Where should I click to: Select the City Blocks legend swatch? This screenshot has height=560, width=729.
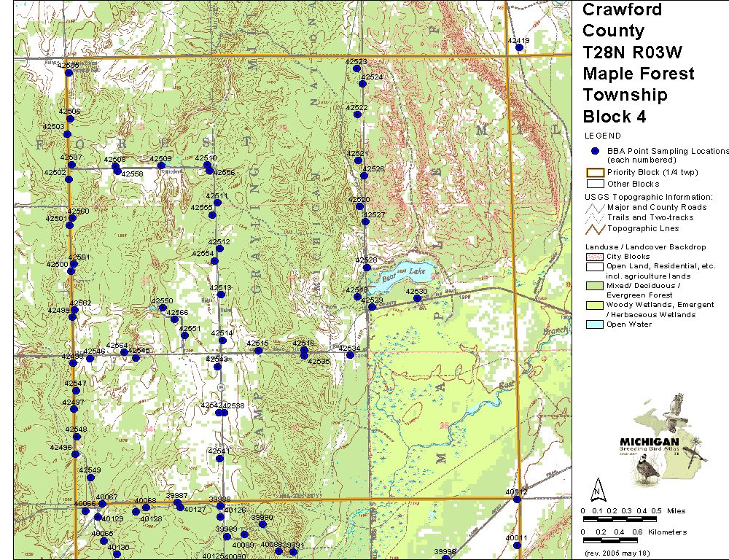[595, 257]
